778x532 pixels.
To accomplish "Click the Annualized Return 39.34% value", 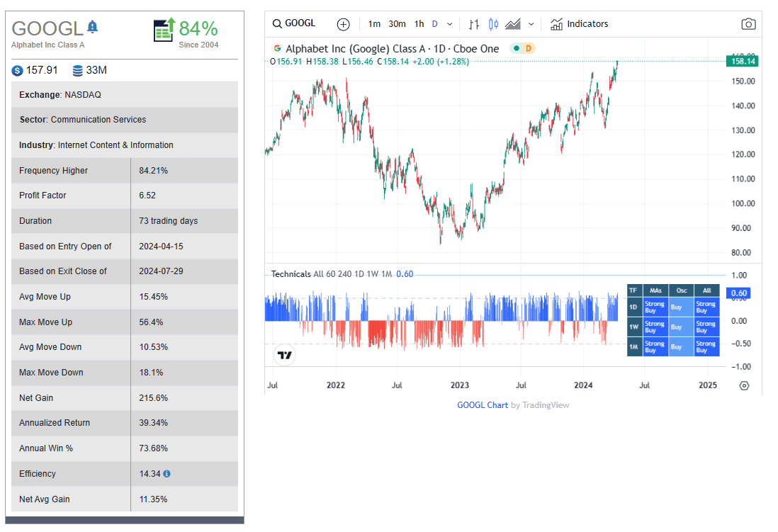I will click(153, 423).
